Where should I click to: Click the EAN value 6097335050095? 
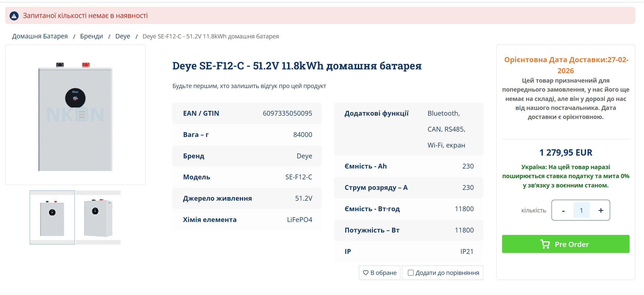point(287,113)
